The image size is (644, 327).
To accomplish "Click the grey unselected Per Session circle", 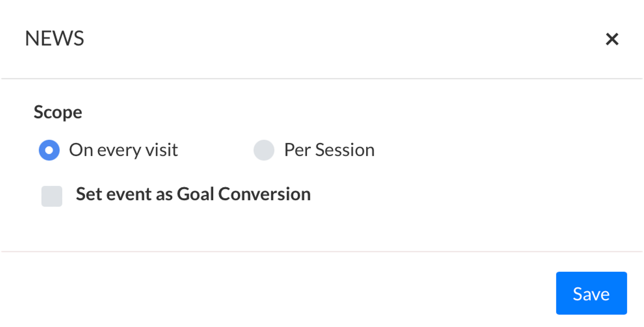I will coord(264,150).
